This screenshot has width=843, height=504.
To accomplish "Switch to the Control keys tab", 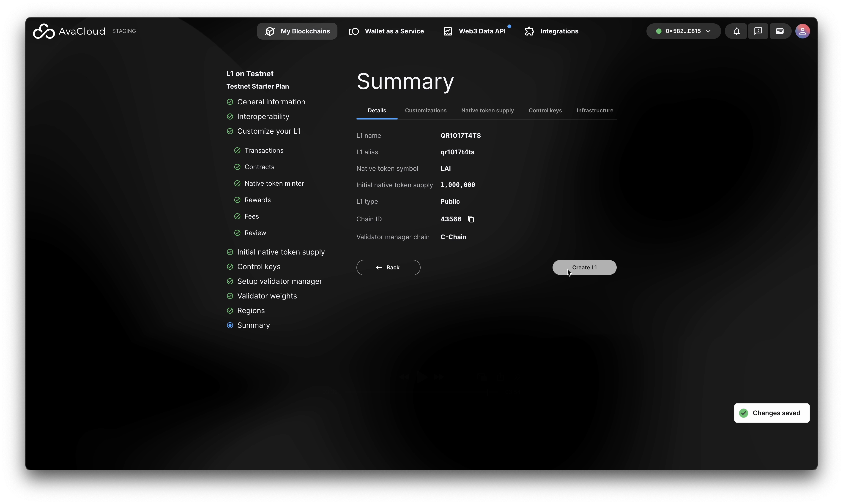I will coord(545,110).
